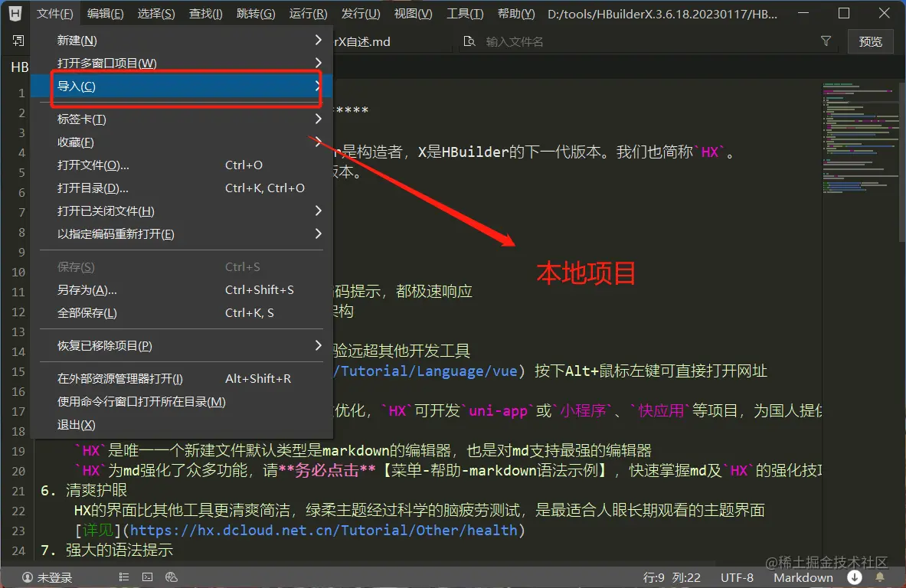Click line number 24 in gutter
The image size is (906, 588).
[18, 550]
